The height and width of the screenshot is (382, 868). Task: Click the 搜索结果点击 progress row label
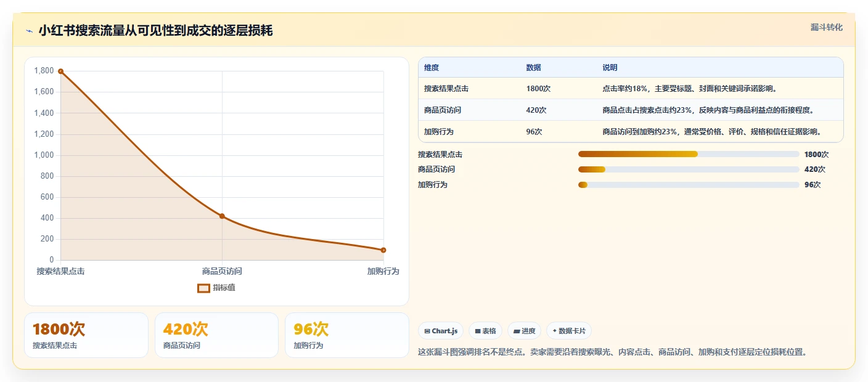coord(440,154)
